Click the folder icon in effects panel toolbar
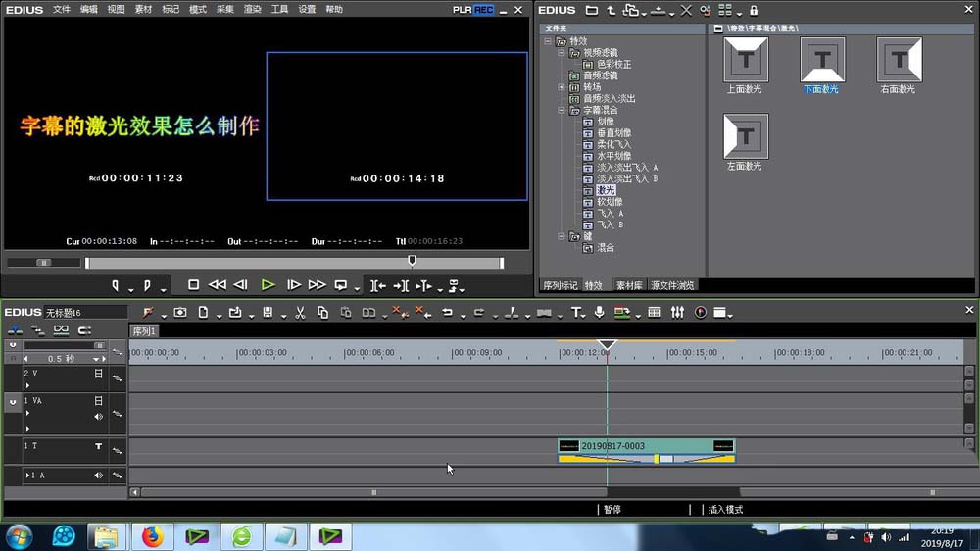 [x=591, y=10]
